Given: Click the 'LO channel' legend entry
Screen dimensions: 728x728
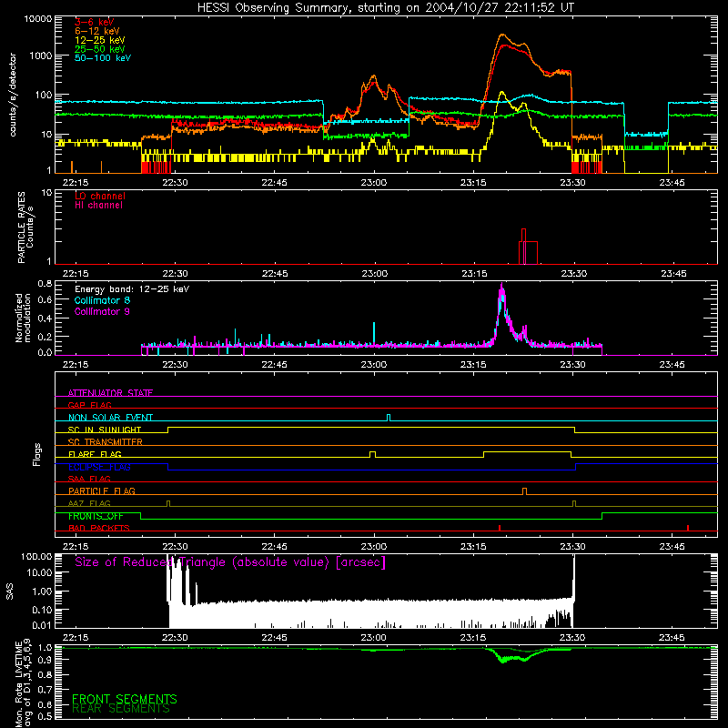Looking at the screenshot, I should (x=100, y=196).
